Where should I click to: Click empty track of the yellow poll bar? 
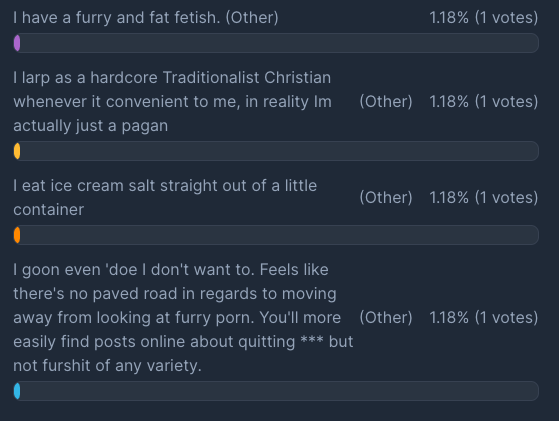coord(279,151)
